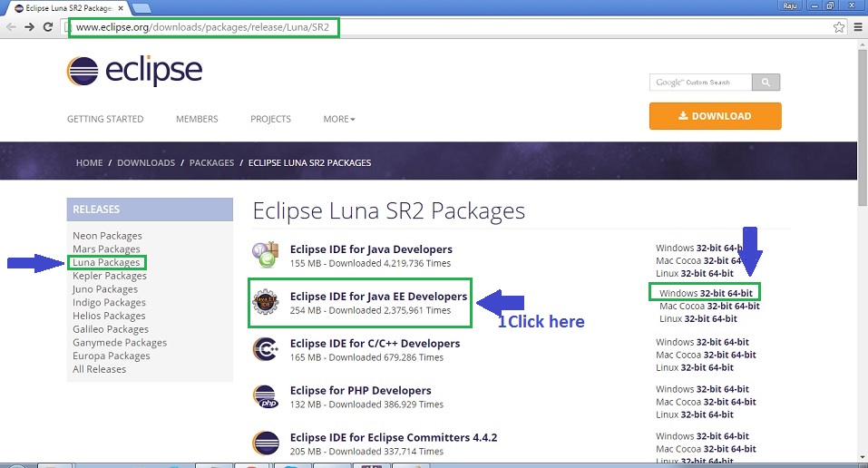Download Eclipse Committers Windows 64-bit
This screenshot has width=868, height=468.
click(736, 436)
